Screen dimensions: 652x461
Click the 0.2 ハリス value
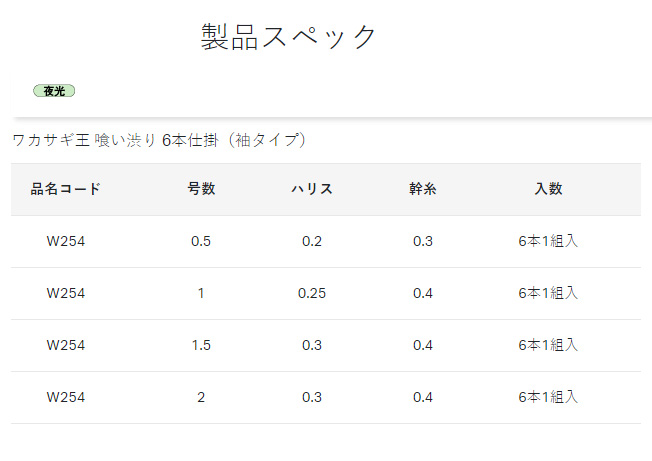click(x=312, y=241)
